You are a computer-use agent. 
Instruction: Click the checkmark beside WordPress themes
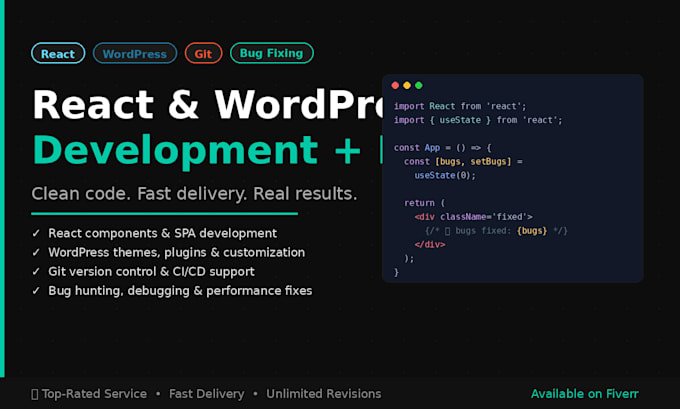click(36, 252)
